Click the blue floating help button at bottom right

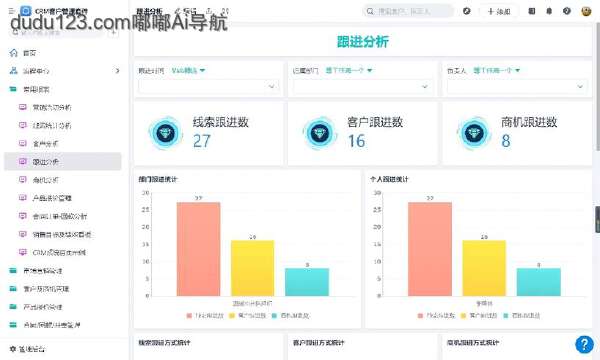pos(584,344)
